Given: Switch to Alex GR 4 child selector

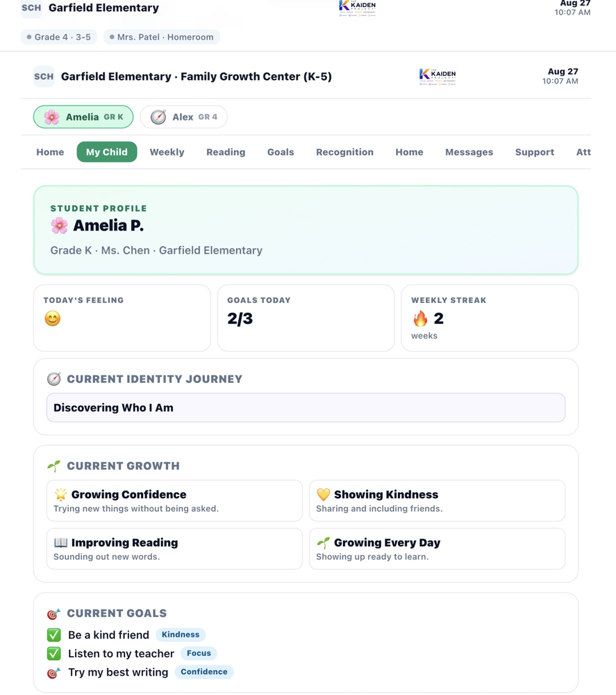Looking at the screenshot, I should 183,117.
